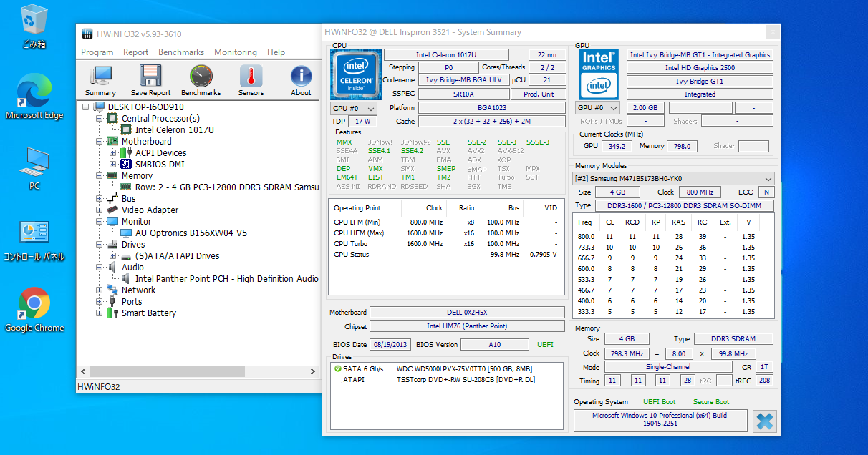
Task: Select AU Optronics B156XW04 V5 monitor
Action: coord(191,233)
